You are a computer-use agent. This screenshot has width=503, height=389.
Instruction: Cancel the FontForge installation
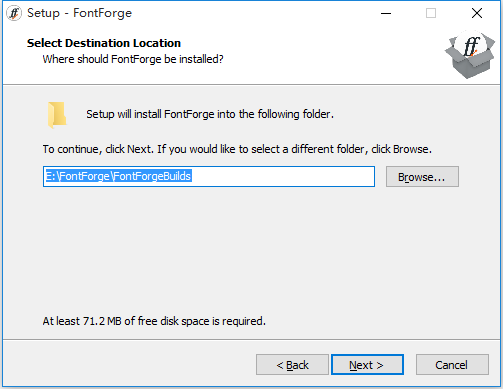[x=452, y=365]
